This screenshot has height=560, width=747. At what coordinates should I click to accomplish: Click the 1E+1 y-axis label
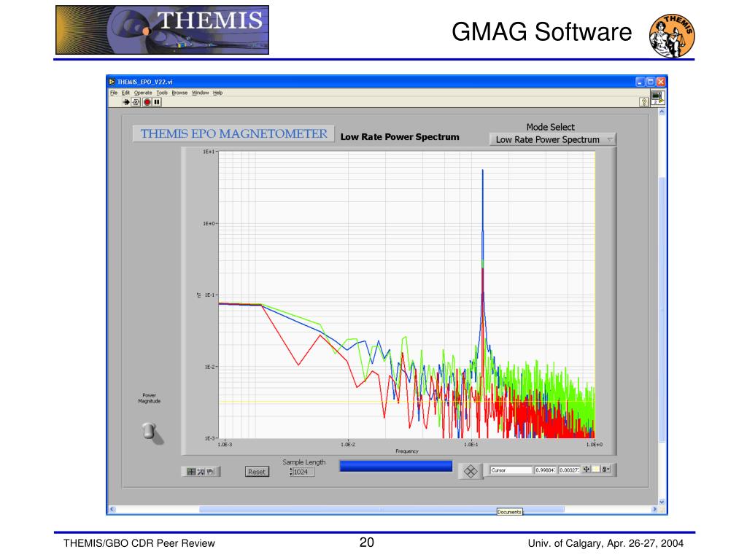click(209, 152)
